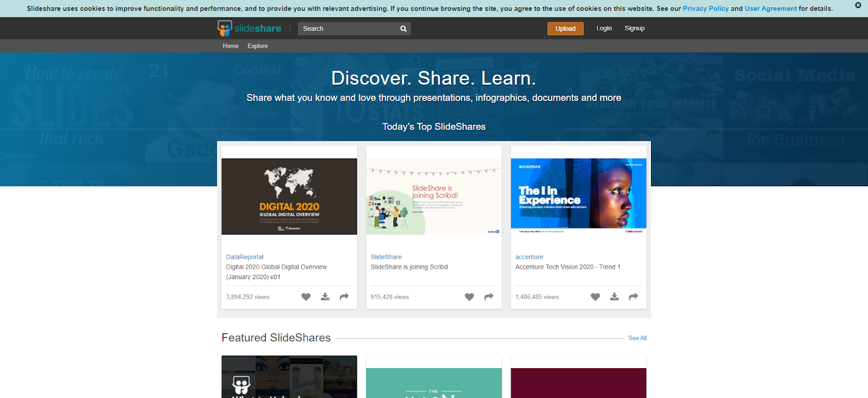
Task: Open the SlideShare is joining Scribd thumbnail
Action: 434,197
